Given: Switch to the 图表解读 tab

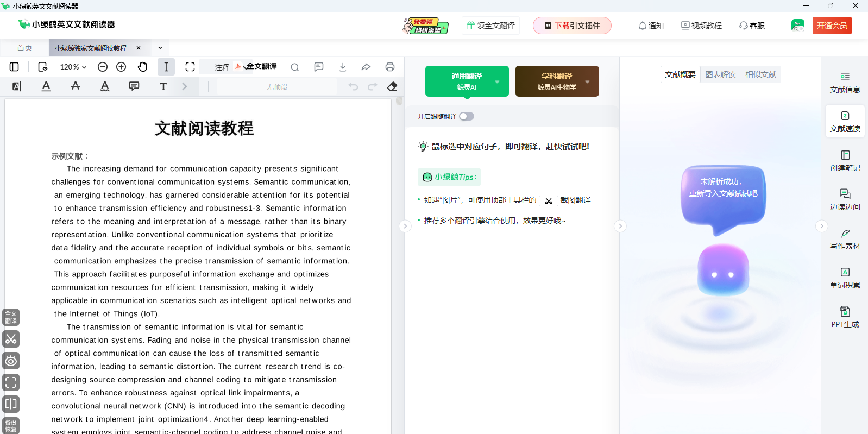Looking at the screenshot, I should pyautogui.click(x=720, y=74).
